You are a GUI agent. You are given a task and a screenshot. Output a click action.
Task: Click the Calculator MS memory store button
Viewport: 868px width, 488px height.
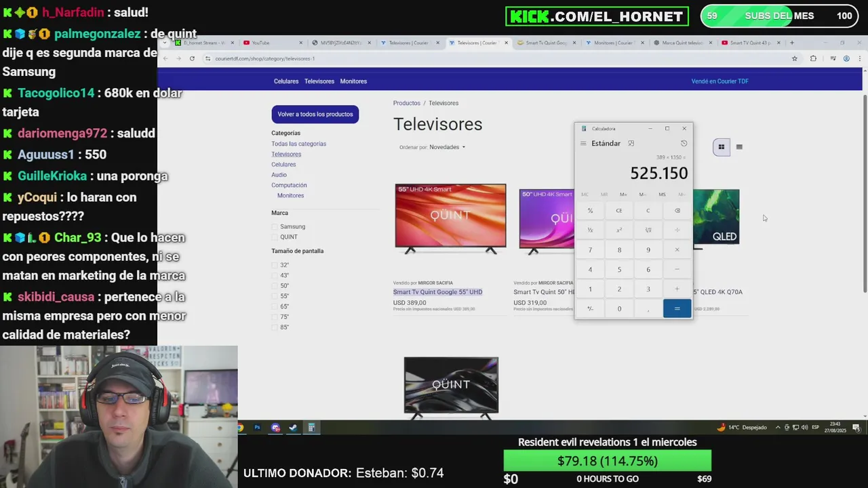coord(663,195)
